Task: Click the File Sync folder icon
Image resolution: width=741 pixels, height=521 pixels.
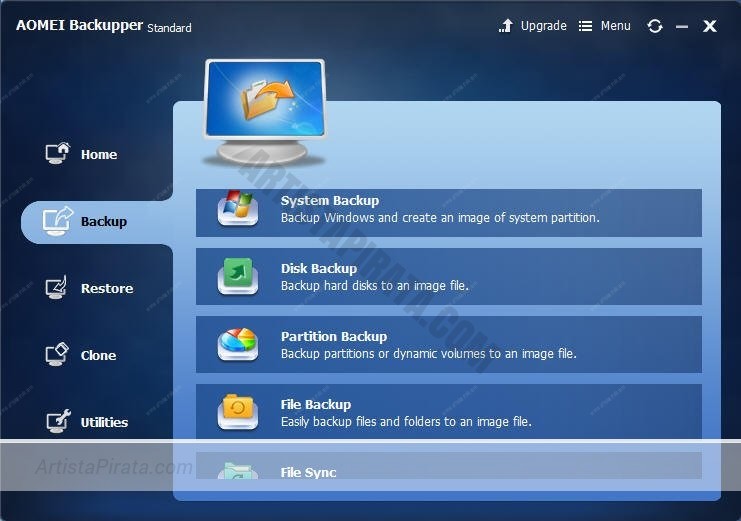Action: 238,470
